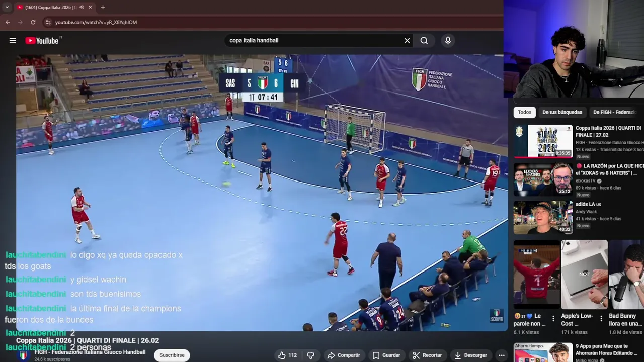Select the De tus búsquedas chip
Screen dimensions: 644x362
562,112
